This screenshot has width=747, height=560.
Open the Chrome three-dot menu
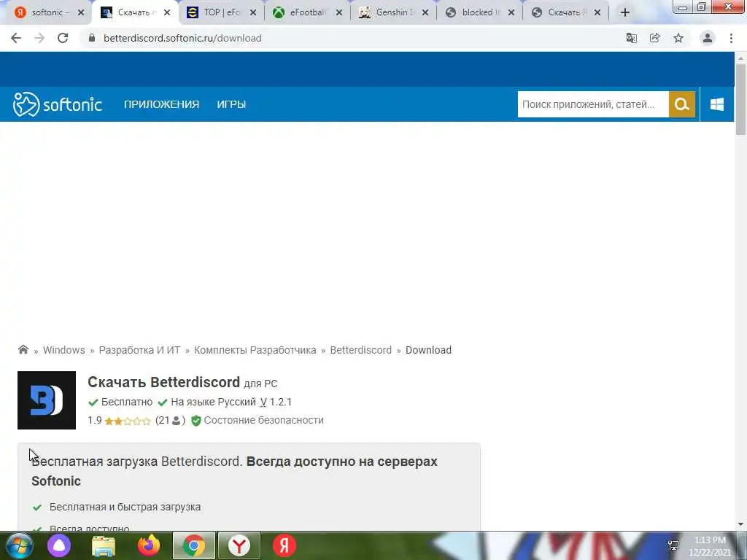(731, 38)
